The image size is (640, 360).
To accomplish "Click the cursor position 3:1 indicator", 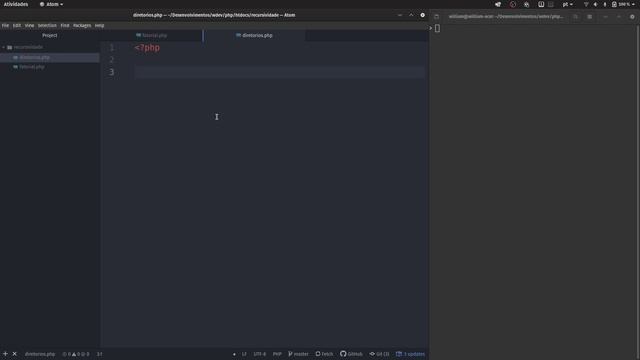I will tap(100, 354).
